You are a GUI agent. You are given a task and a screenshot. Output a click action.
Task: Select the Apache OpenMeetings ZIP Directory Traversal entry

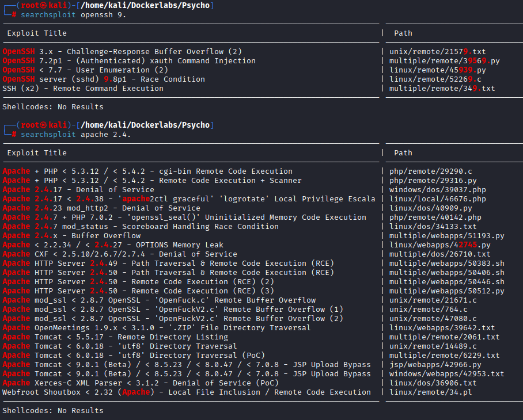coord(156,328)
